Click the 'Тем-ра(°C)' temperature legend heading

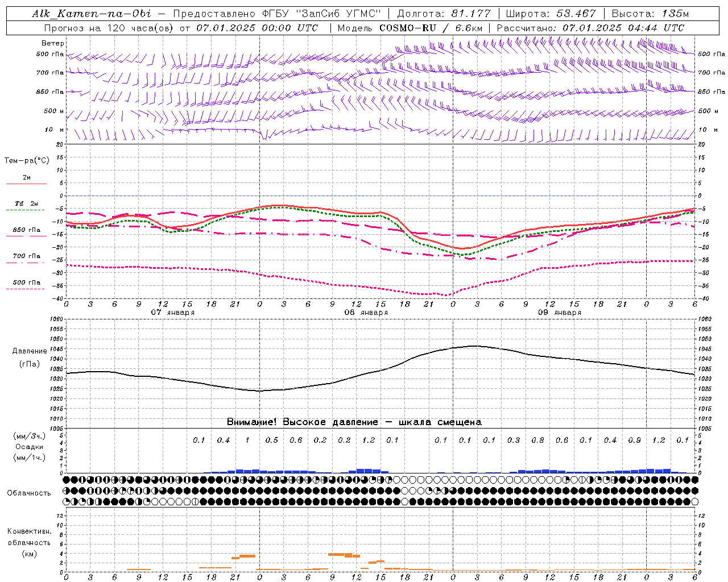click(x=27, y=161)
